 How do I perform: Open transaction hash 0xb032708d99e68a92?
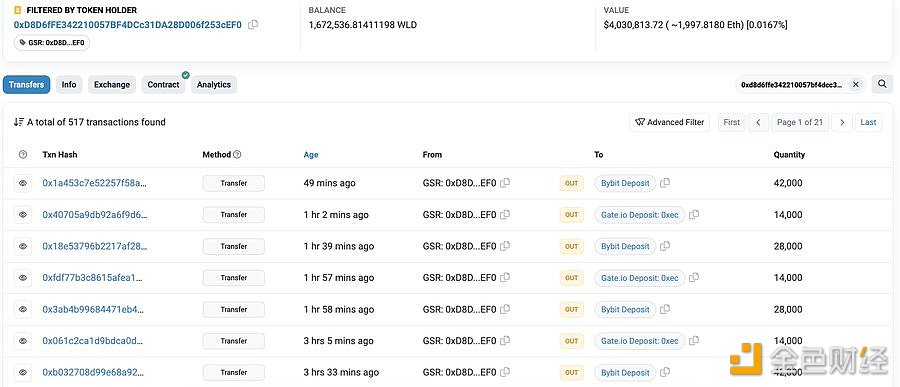click(x=94, y=373)
